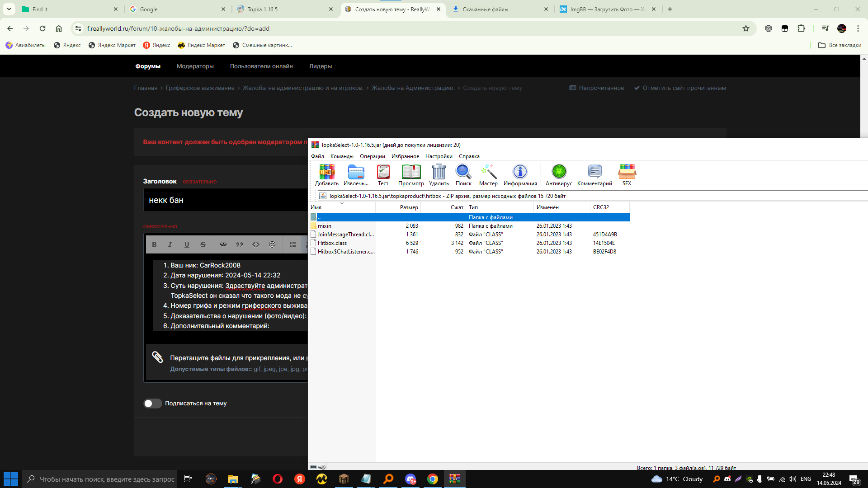Open Chrome extensions puzzle icon
The width and height of the screenshot is (868, 488).
coord(801,28)
